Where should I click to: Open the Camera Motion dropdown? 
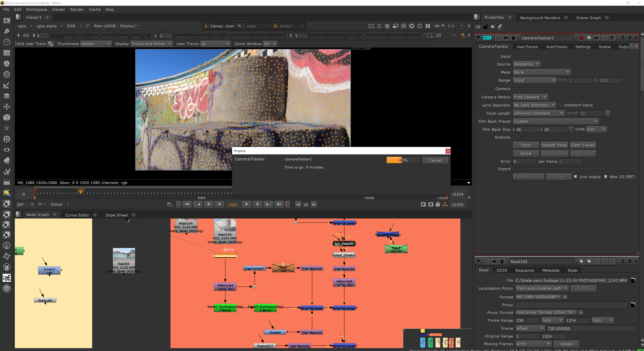tap(530, 97)
